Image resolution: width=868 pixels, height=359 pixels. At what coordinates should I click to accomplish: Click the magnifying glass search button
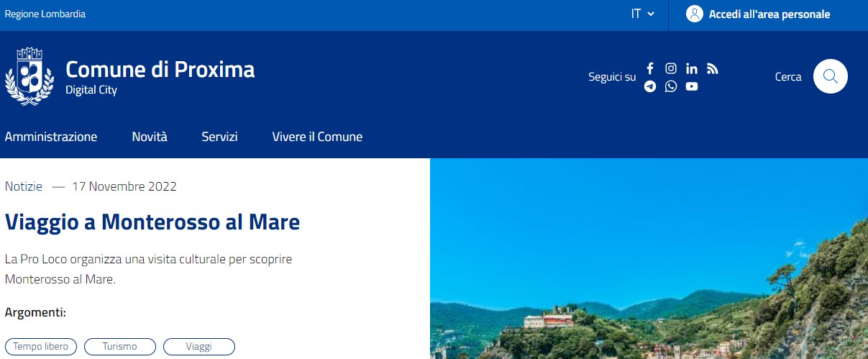point(830,76)
